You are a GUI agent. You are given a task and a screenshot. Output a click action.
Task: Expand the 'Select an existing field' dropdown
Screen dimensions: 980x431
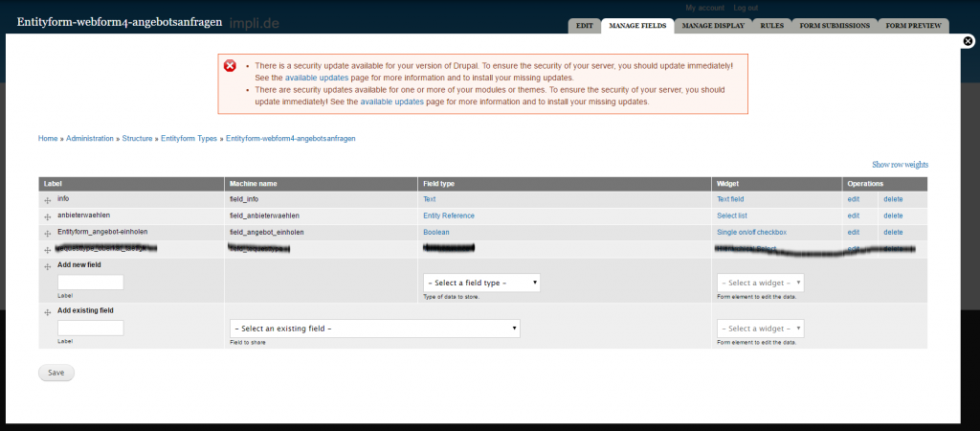pos(375,329)
